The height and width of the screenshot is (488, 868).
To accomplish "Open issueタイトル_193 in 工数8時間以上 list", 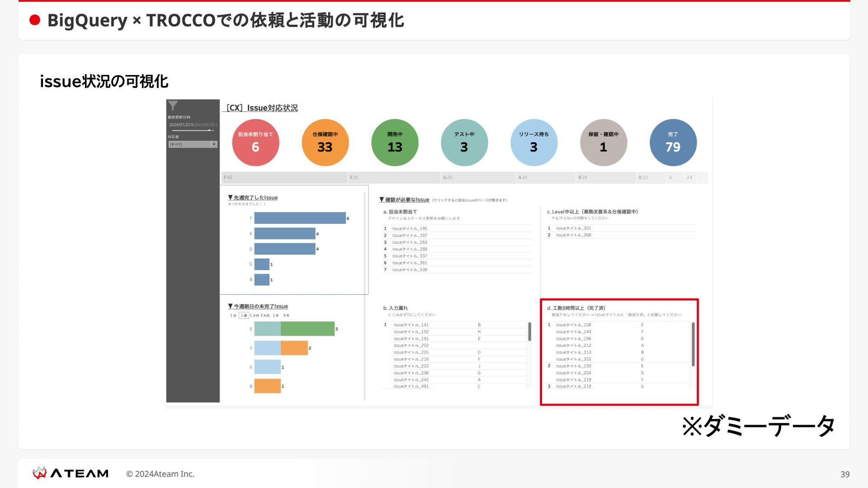I will (573, 366).
